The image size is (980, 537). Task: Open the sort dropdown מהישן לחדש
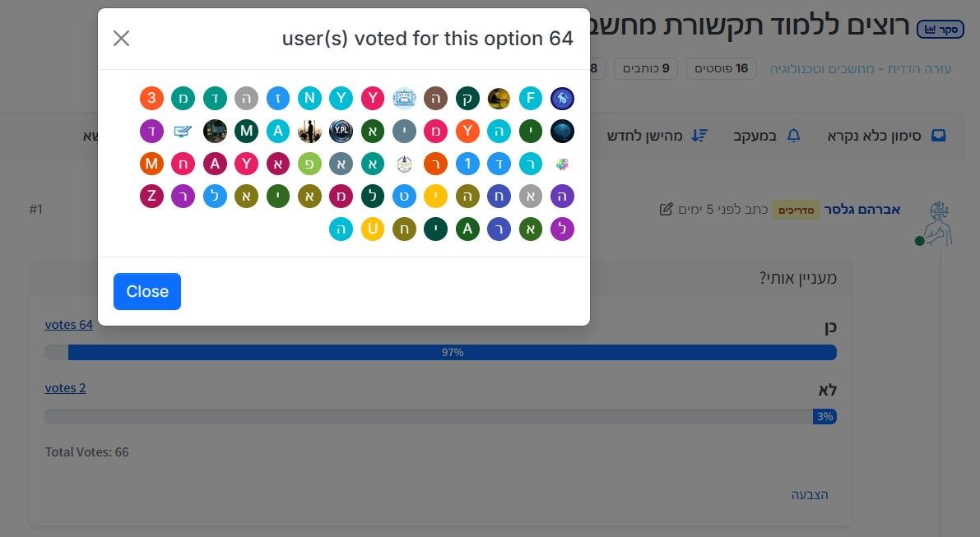point(657,136)
